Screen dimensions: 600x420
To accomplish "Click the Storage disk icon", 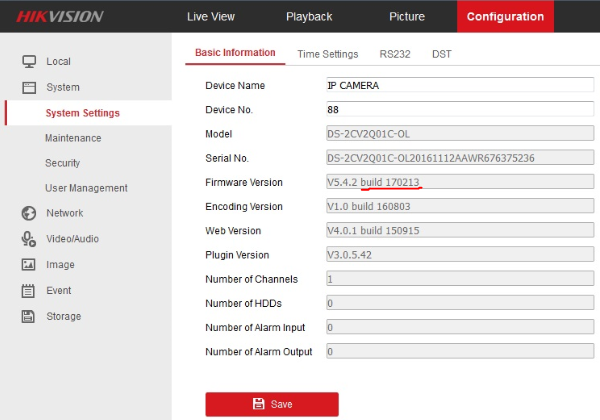I will tap(28, 316).
